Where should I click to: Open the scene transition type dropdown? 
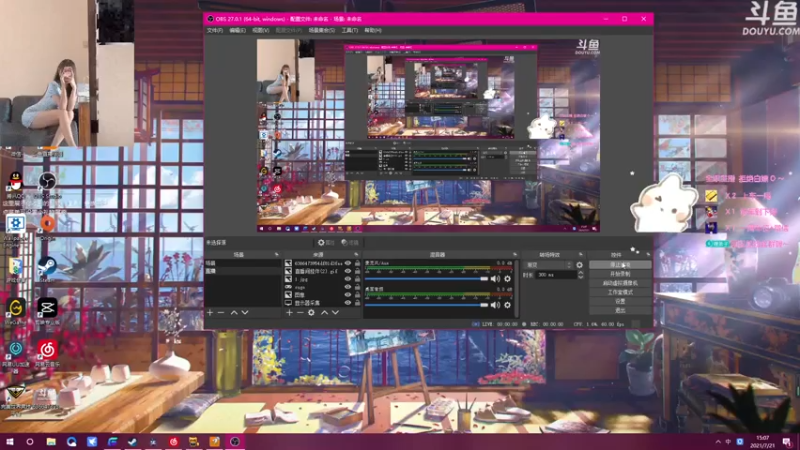(x=548, y=265)
